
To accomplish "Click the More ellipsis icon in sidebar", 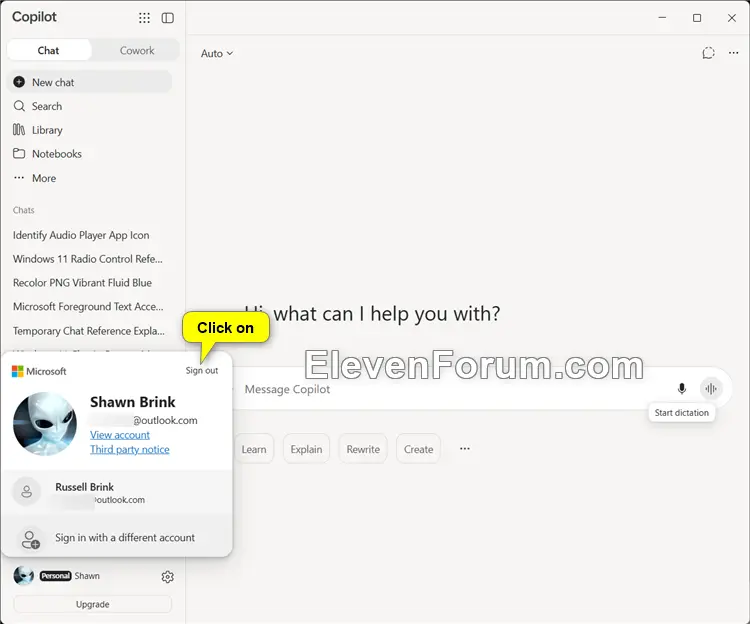I will click(x=19, y=177).
